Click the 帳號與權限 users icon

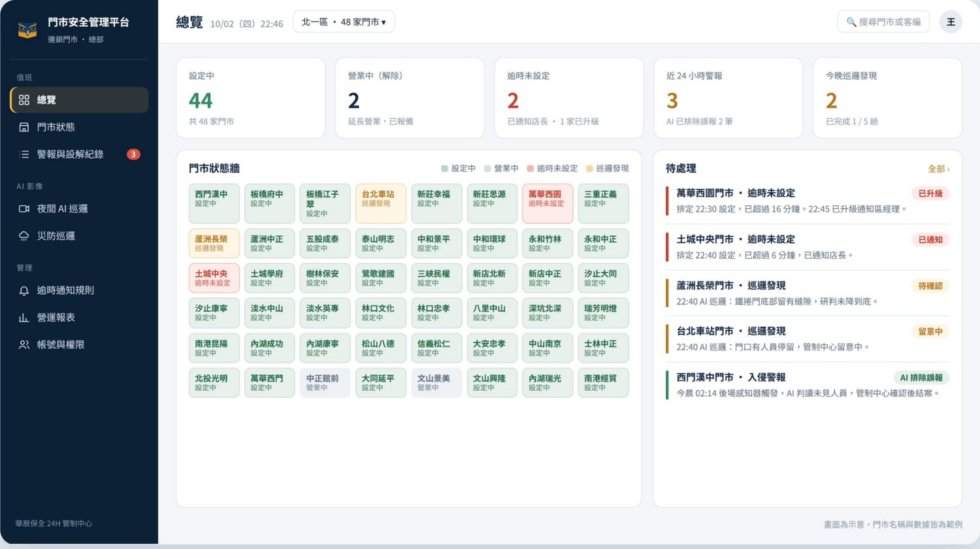coord(24,344)
